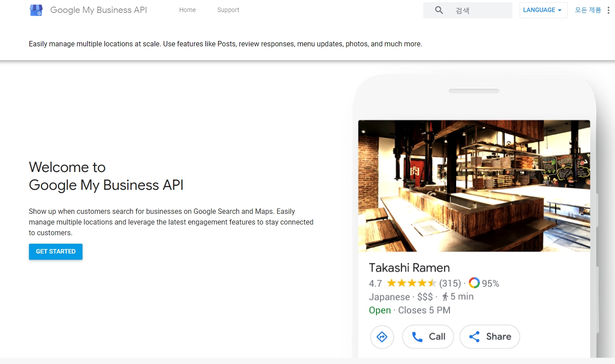Click the Takashi Ramen restaurant photo

point(474,185)
